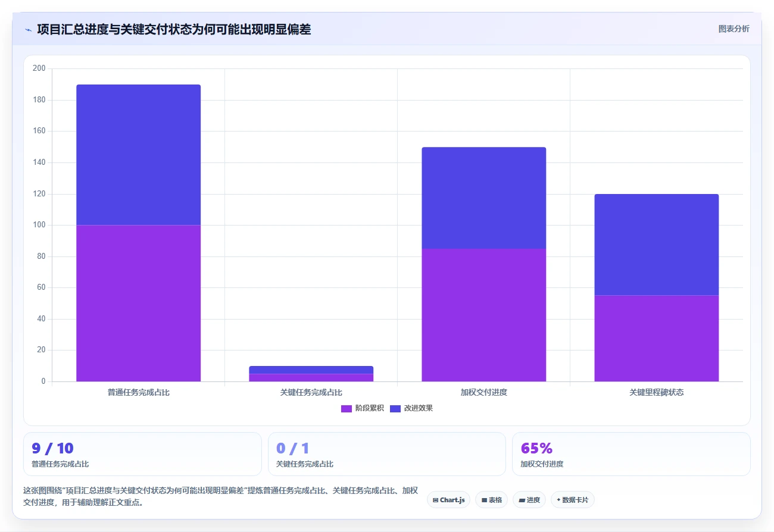Click the 加权交付进度 x-axis label
The width and height of the screenshot is (774, 532).
coord(484,393)
